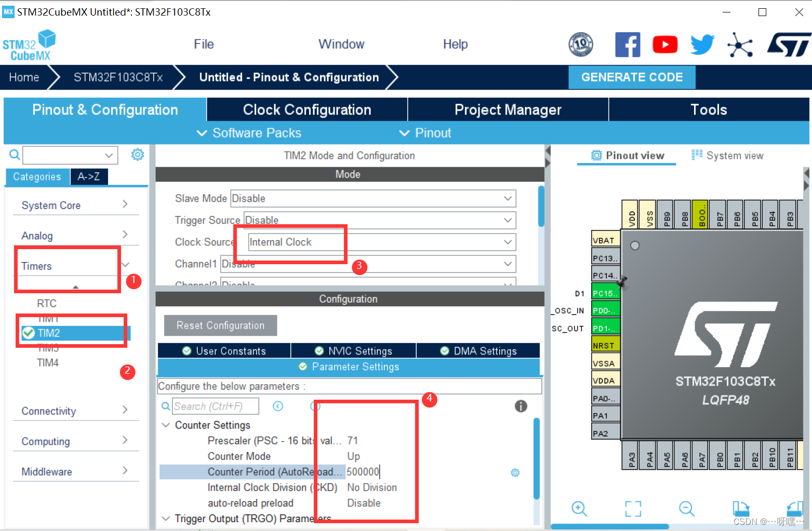
Task: Click the Twitter bird icon
Action: pos(702,44)
